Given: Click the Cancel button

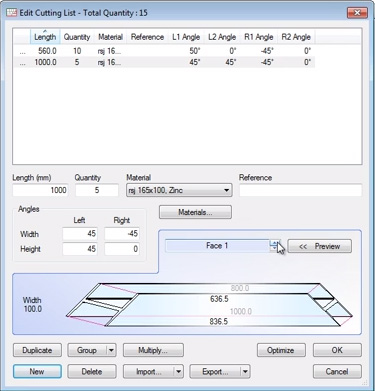Looking at the screenshot, I should pyautogui.click(x=337, y=371).
